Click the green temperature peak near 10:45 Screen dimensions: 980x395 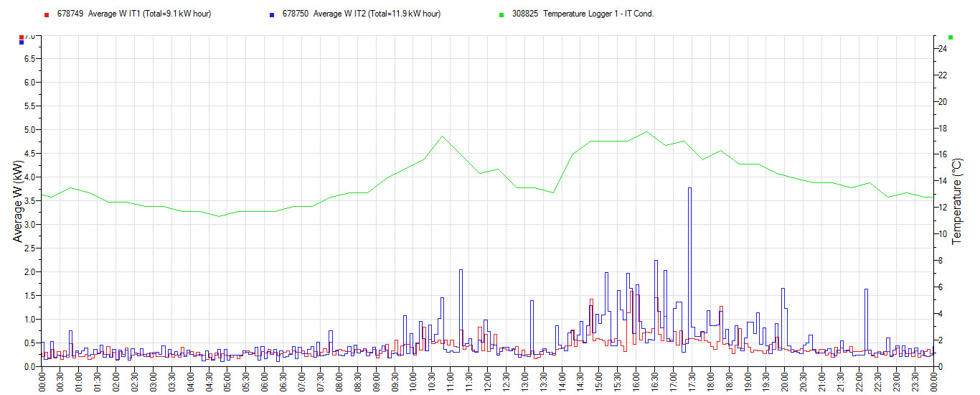point(442,136)
